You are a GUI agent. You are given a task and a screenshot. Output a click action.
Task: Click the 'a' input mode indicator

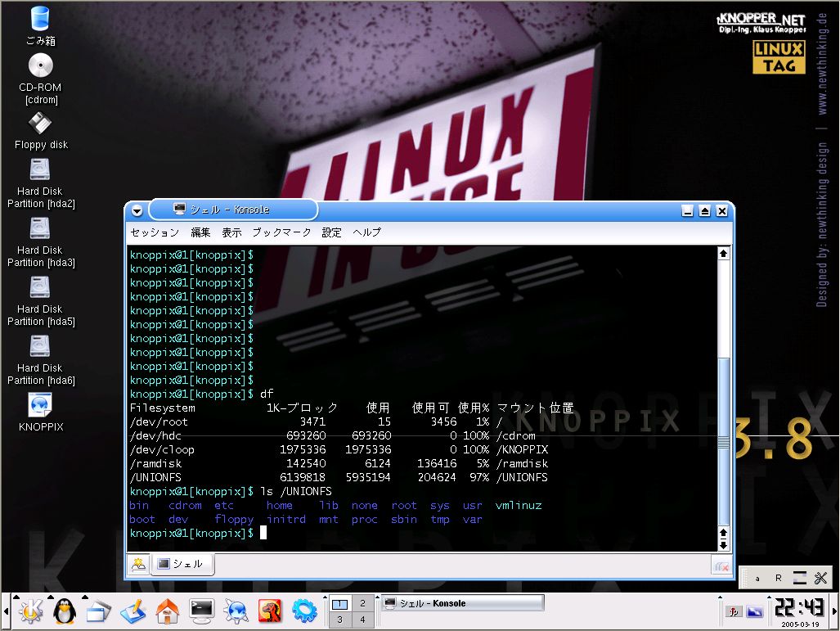click(757, 579)
